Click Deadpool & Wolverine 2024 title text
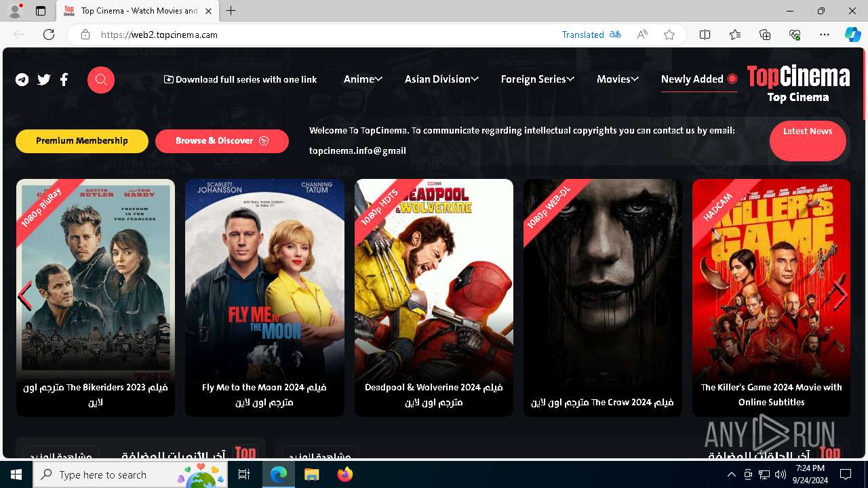Screen dimensions: 868x488 coord(434,394)
